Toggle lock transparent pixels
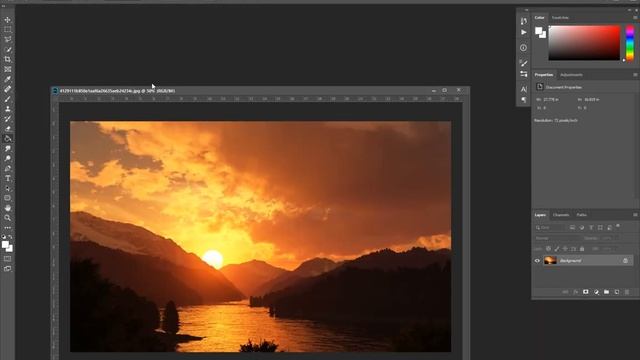 pos(548,249)
